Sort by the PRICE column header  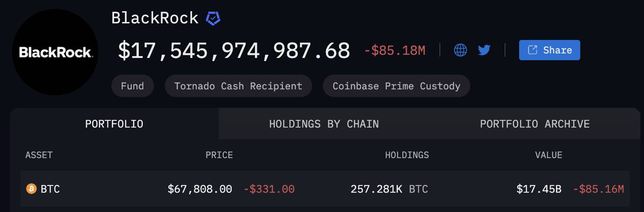click(219, 155)
